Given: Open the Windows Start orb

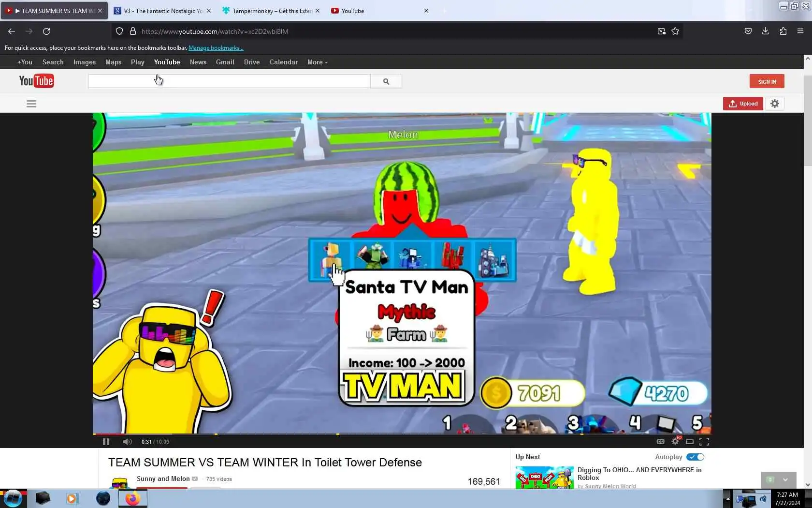Looking at the screenshot, I should pyautogui.click(x=13, y=498).
